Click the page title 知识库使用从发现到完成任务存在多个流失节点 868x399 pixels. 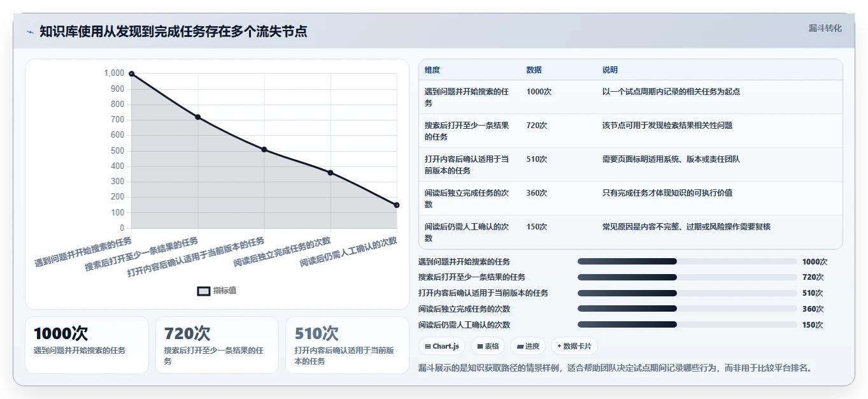click(x=173, y=32)
